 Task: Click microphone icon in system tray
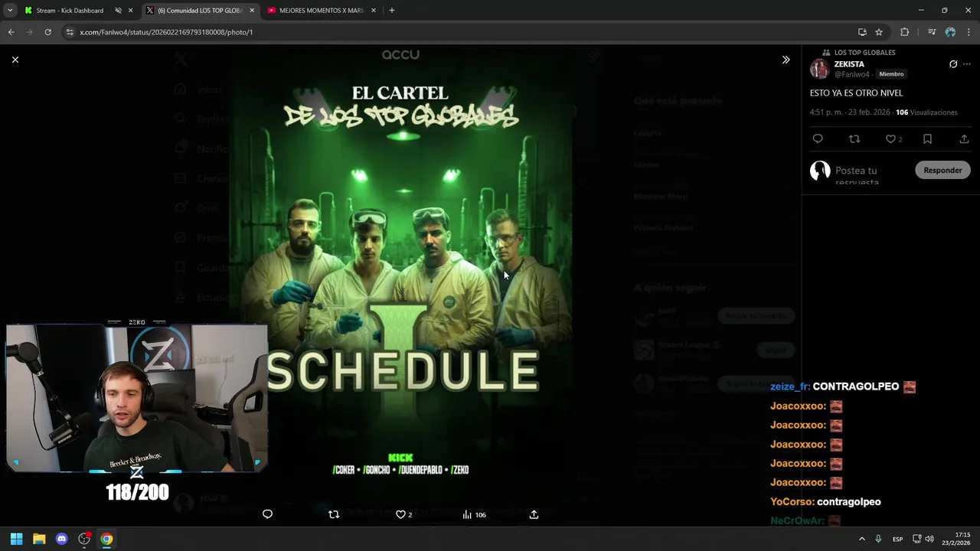click(x=878, y=539)
